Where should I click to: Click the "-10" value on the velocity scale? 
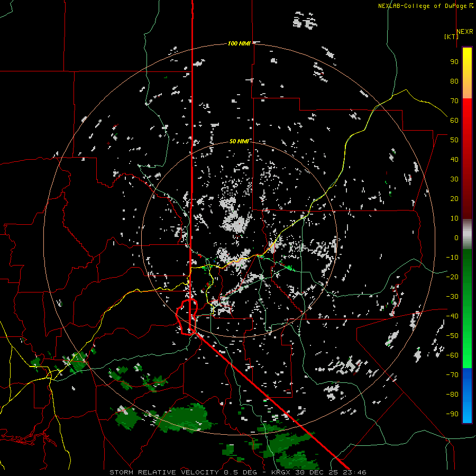click(452, 258)
